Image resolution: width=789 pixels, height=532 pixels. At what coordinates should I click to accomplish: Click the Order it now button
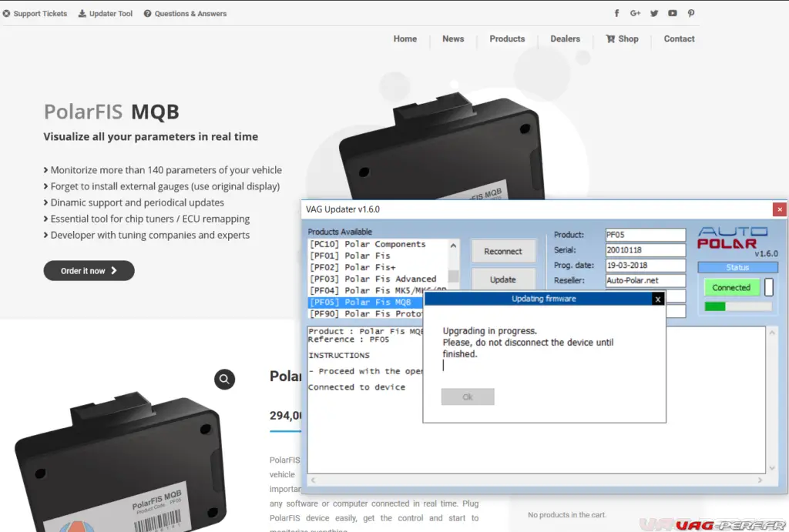pos(89,270)
